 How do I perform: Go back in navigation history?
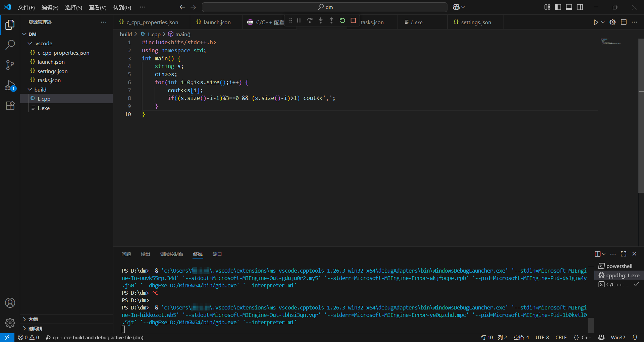182,7
